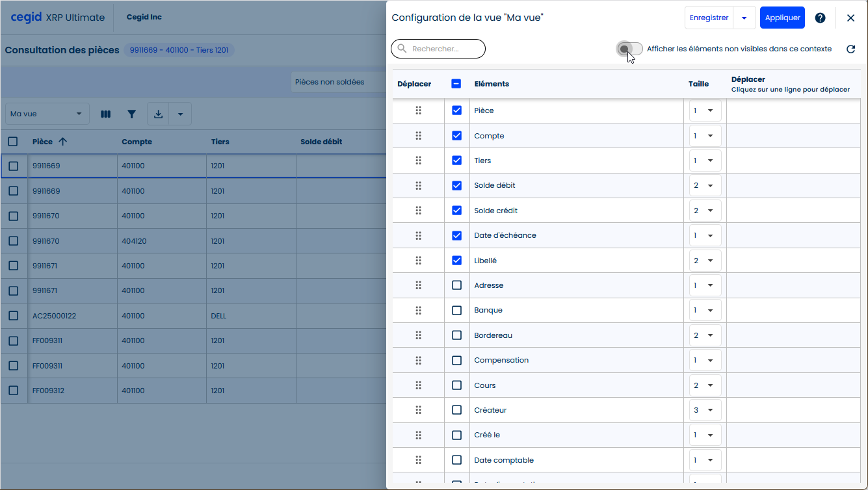Enable showing non-visible elements toggle
The width and height of the screenshot is (868, 490).
tap(629, 49)
